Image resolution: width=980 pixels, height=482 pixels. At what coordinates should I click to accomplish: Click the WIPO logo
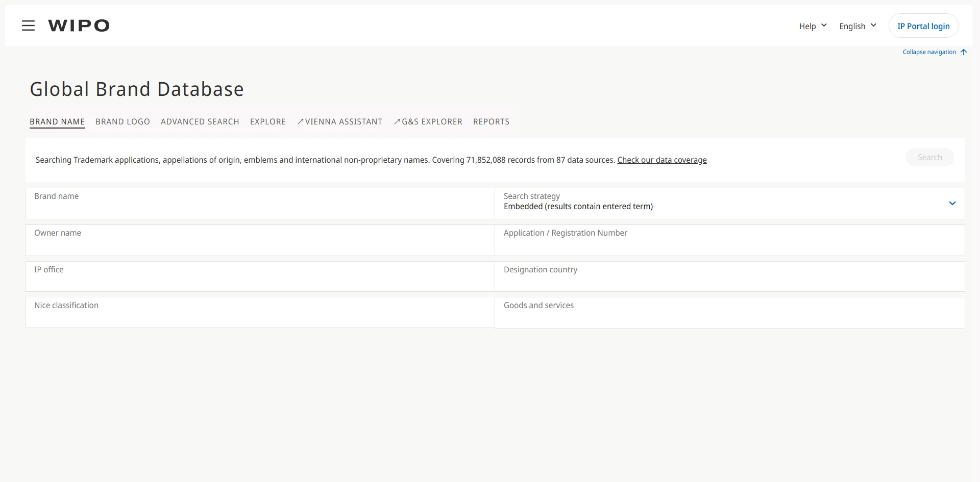[x=79, y=26]
